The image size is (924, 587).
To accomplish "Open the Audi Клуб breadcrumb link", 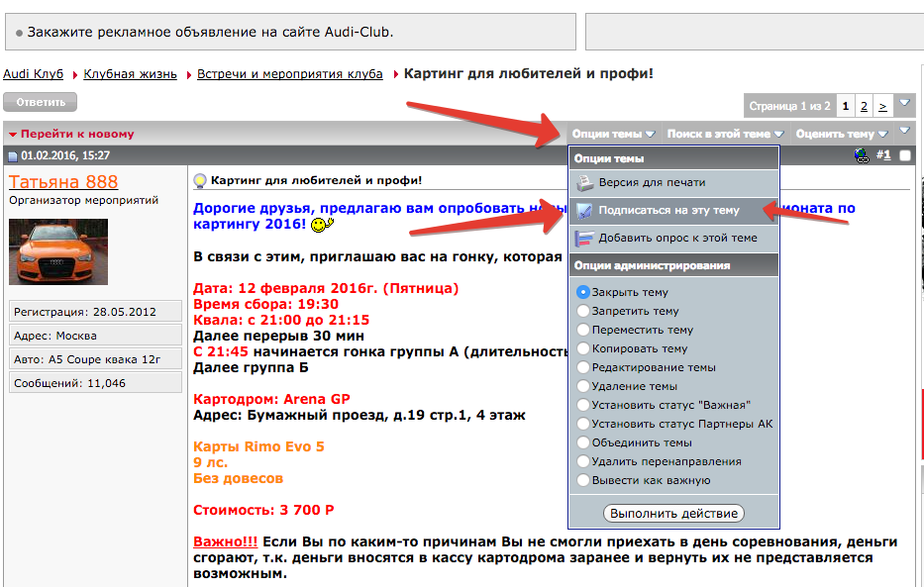I will (x=33, y=74).
